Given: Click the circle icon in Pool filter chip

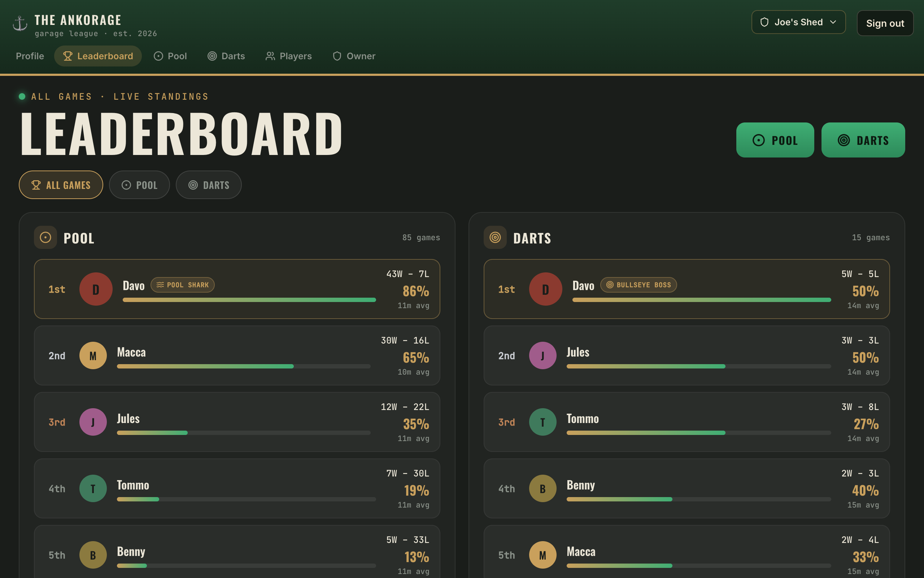Looking at the screenshot, I should [x=126, y=185].
